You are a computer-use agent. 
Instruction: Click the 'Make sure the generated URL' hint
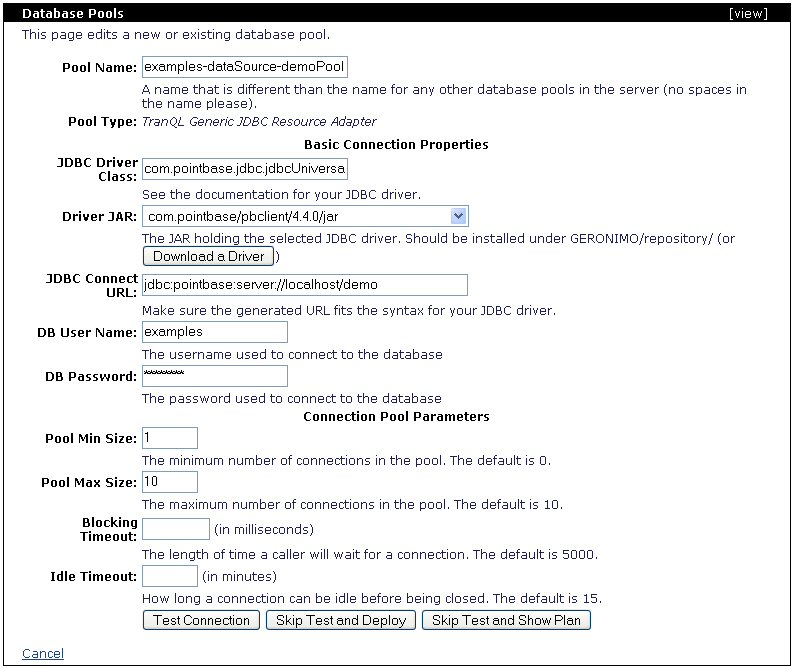(349, 310)
